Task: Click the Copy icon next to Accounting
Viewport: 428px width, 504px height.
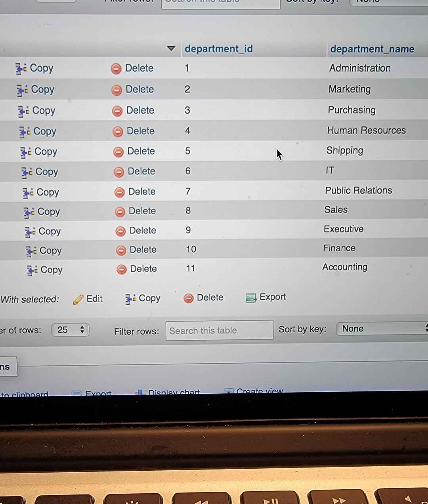Action: pos(31,270)
